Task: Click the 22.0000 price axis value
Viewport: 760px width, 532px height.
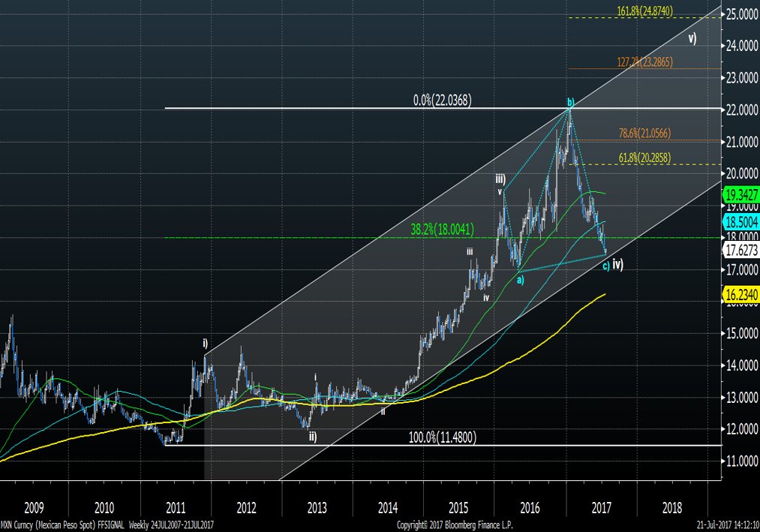Action: [x=742, y=110]
